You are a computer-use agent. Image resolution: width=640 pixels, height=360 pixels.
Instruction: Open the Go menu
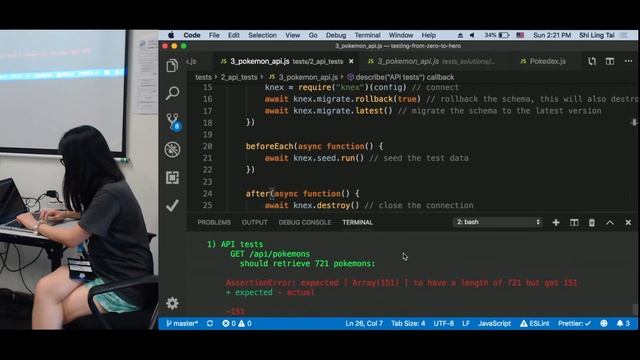(313, 35)
